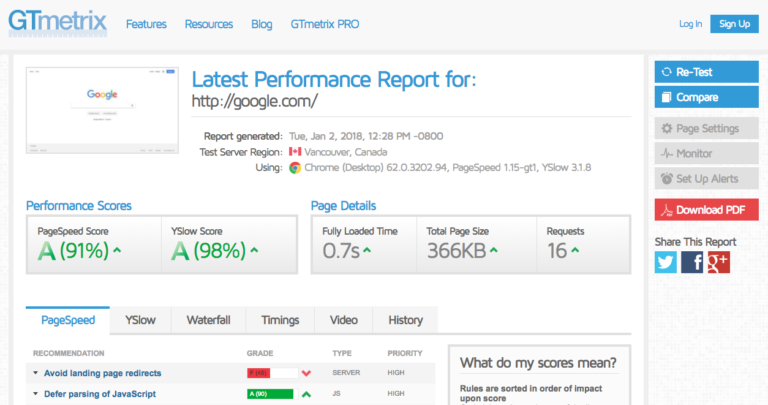Open the Features menu item

point(146,24)
